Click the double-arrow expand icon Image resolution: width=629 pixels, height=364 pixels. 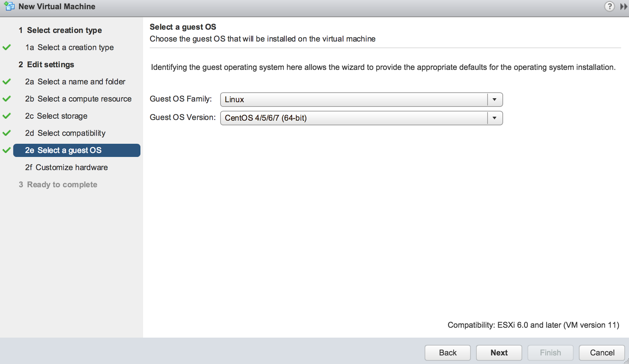[x=623, y=7]
